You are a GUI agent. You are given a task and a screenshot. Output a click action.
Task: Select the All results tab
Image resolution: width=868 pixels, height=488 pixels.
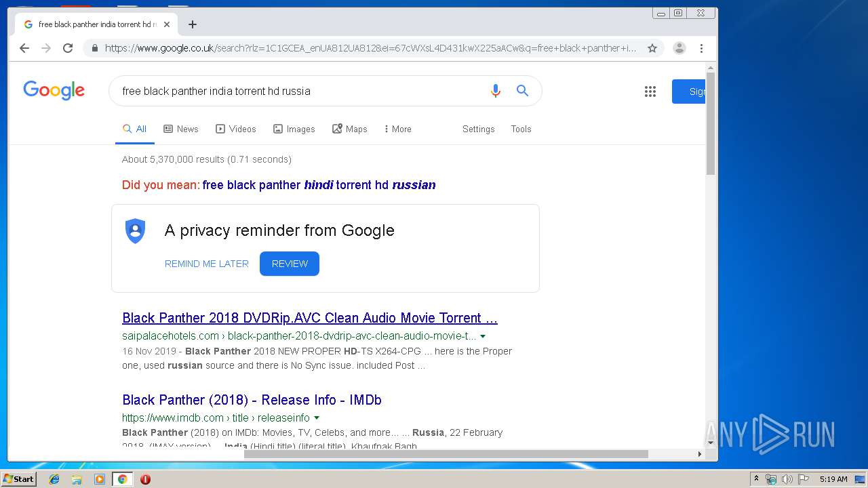(x=134, y=129)
